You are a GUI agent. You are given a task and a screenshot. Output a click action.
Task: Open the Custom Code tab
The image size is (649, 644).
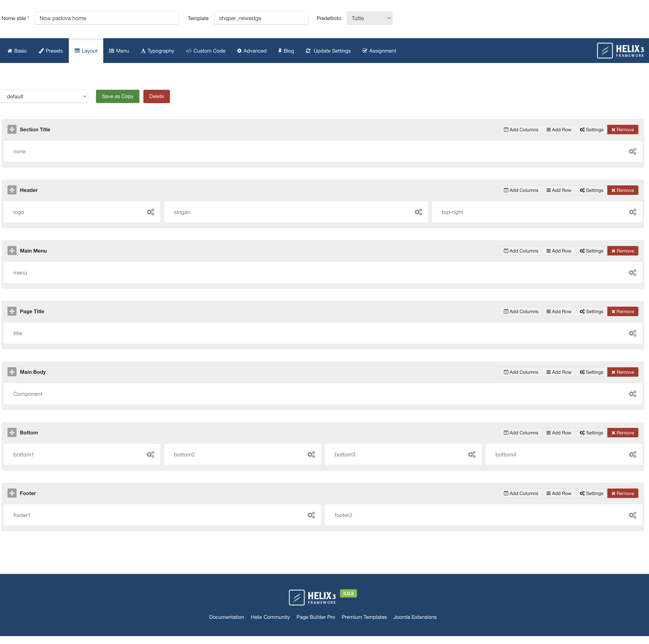[206, 51]
